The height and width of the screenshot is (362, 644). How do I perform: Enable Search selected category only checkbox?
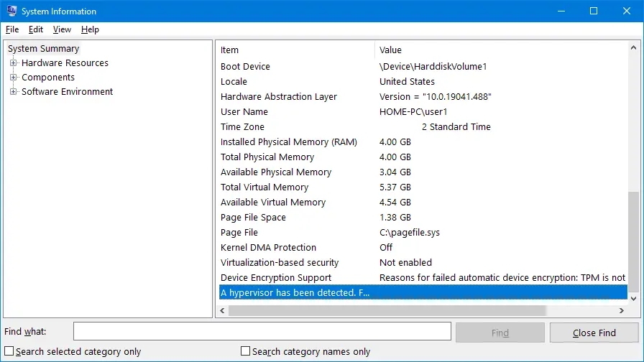[9, 351]
